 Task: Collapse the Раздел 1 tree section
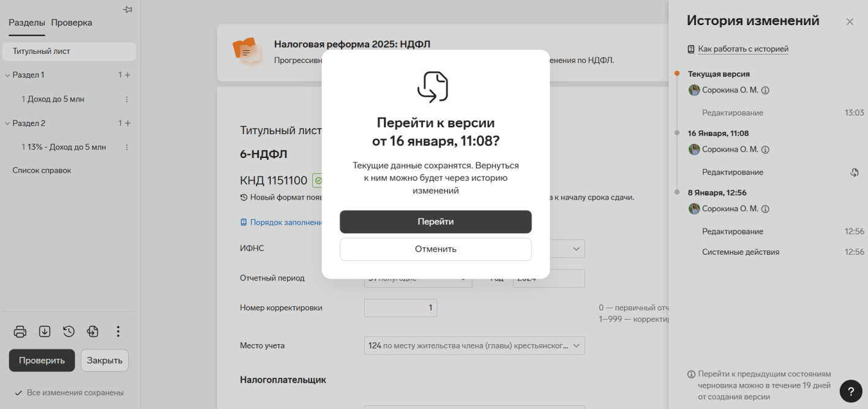click(7, 75)
